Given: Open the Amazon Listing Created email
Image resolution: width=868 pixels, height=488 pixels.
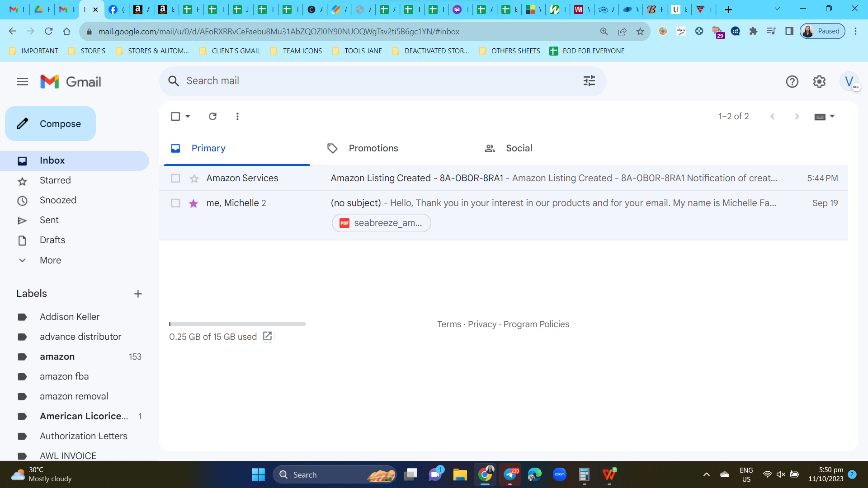Looking at the screenshot, I should (x=504, y=178).
